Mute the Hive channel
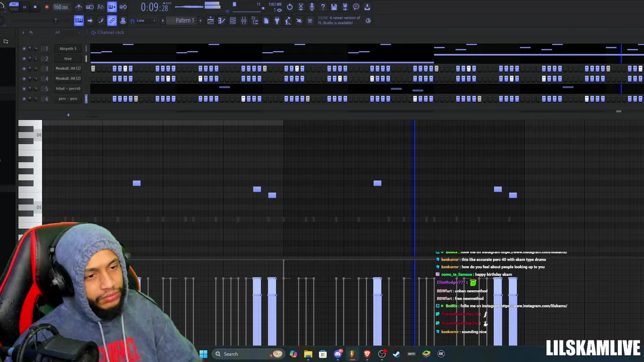This screenshot has height=362, width=644. point(24,59)
